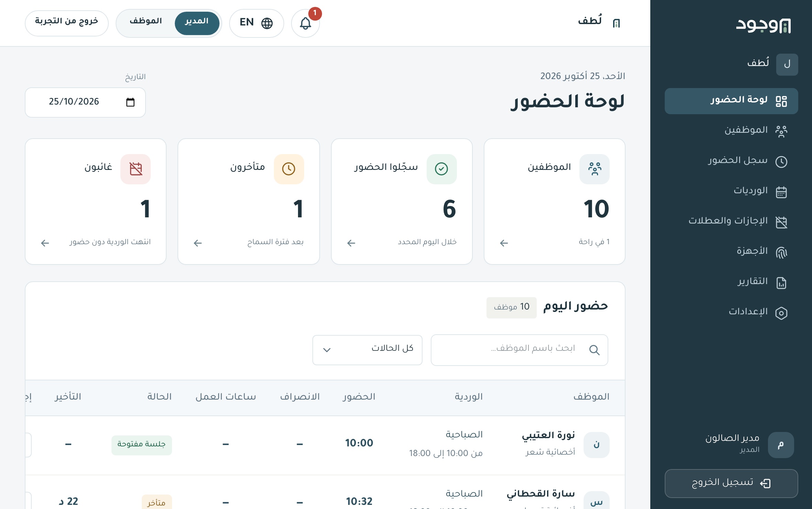Select the المدير role toggle
The image size is (812, 509).
[197, 23]
